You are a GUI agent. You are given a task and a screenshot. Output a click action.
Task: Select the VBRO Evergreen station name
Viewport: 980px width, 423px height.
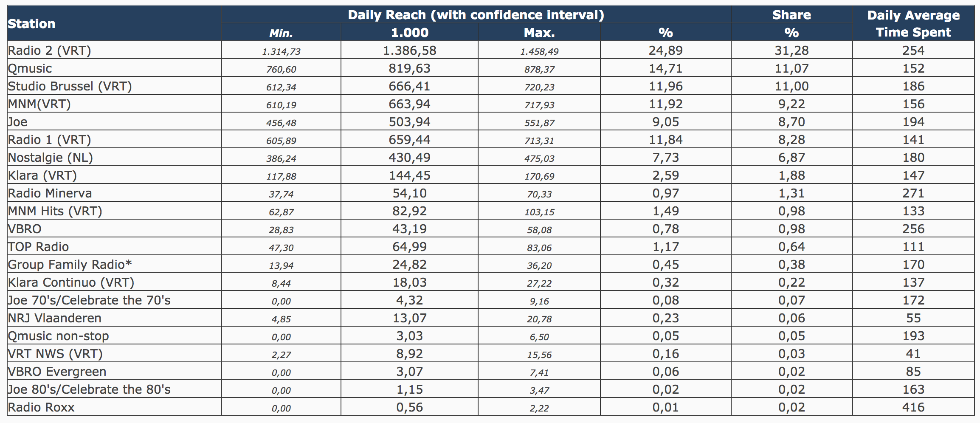[x=57, y=372]
